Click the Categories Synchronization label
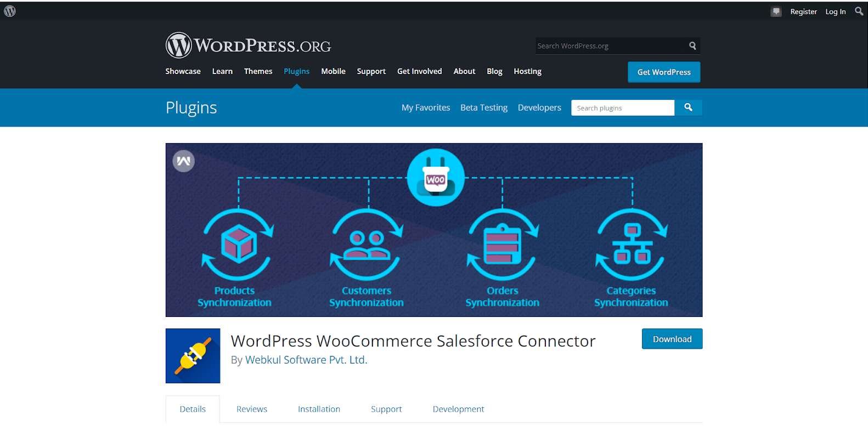 [x=631, y=297]
